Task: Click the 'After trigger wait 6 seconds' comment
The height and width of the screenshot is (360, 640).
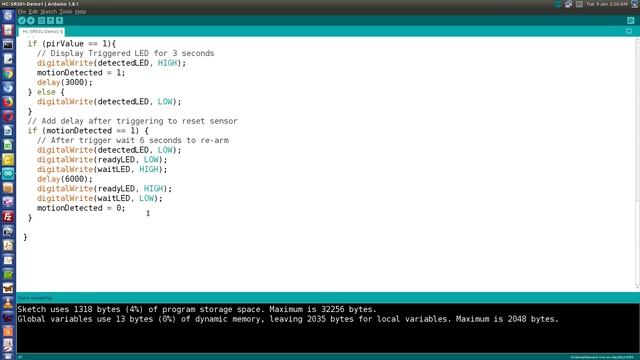Action: [x=133, y=140]
